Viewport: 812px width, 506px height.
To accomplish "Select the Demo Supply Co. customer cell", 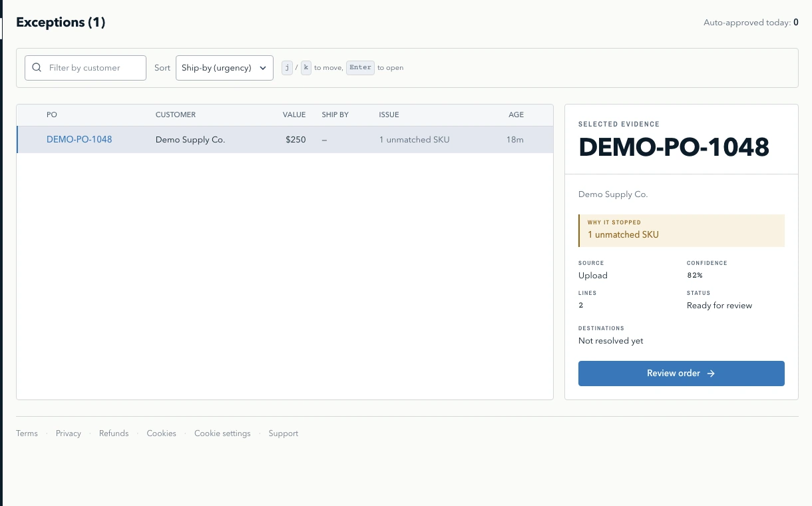I will click(x=190, y=140).
